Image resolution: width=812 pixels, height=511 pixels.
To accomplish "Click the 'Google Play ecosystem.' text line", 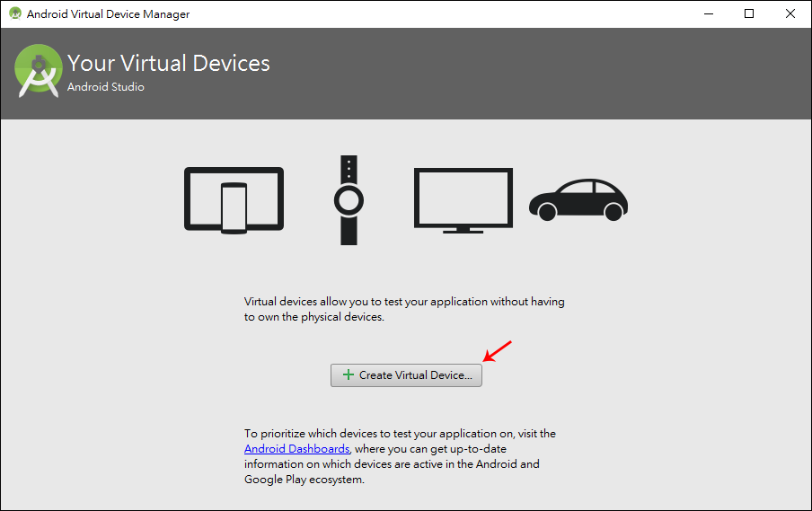I will click(x=304, y=480).
